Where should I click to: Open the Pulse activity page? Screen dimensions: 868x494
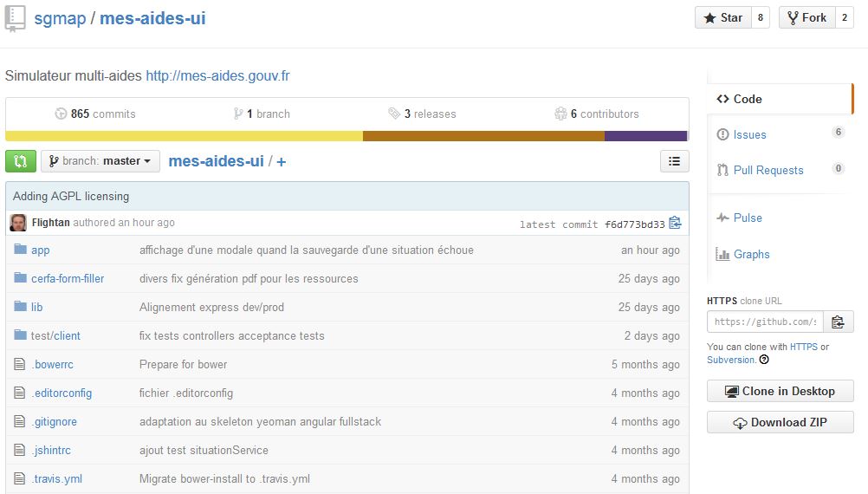click(747, 218)
